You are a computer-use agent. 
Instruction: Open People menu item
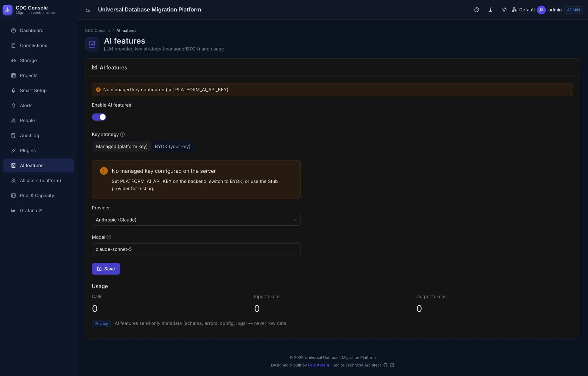(x=39, y=120)
